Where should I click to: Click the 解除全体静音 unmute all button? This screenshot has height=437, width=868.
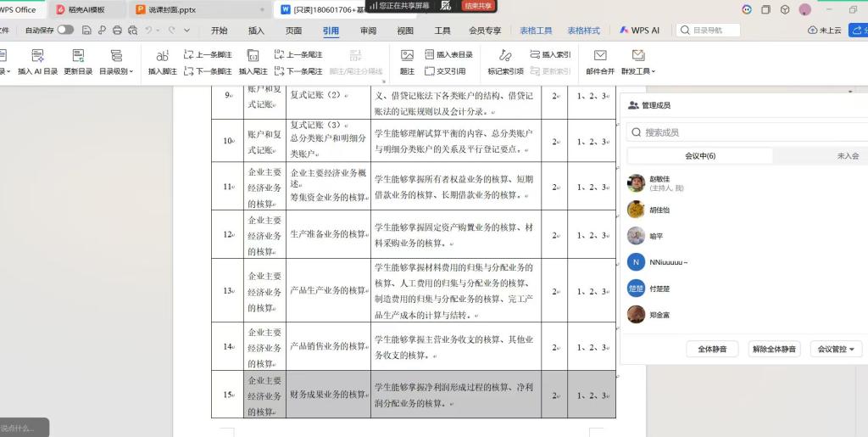coord(774,349)
